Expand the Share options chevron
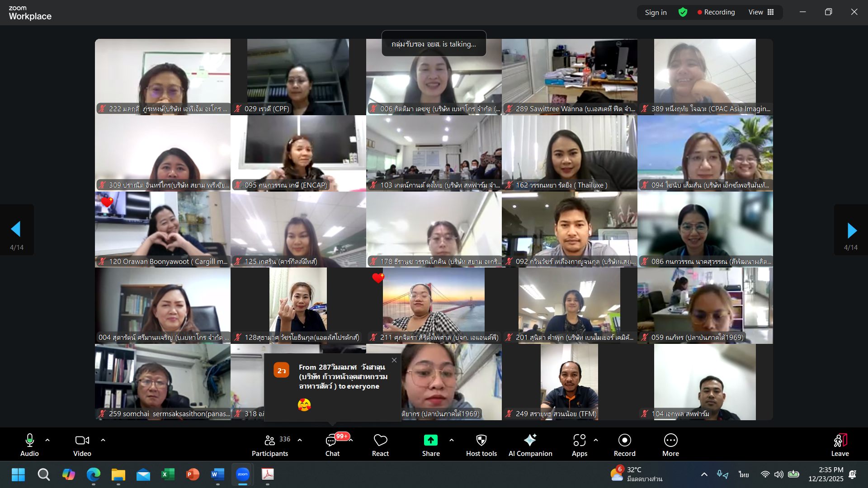868x488 pixels. click(x=451, y=440)
